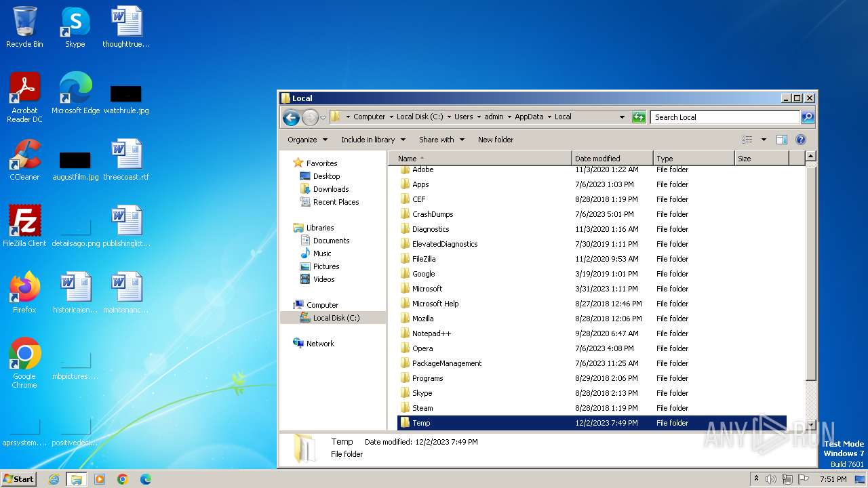Select threecoast.rtf document on desktop
868x488 pixels.
[x=126, y=160]
